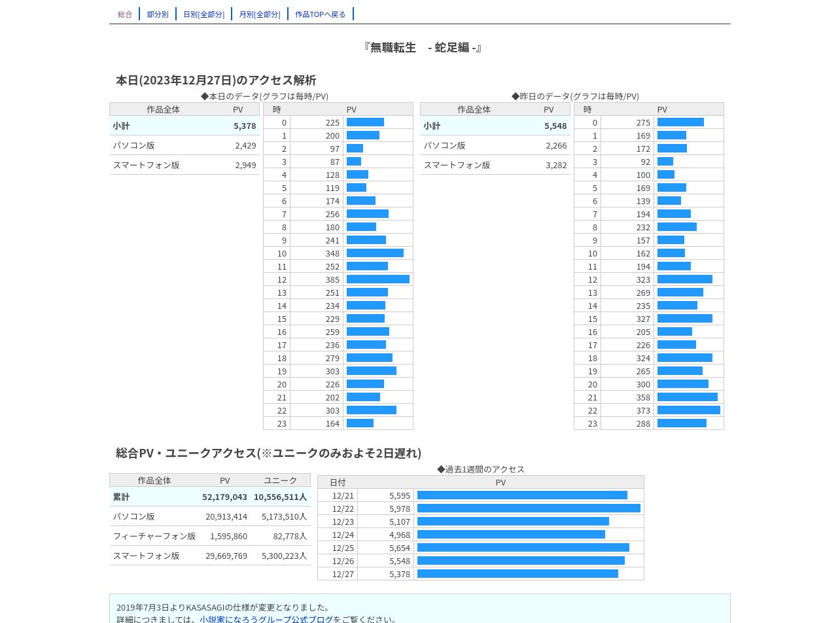Click the ユニーク column header
This screenshot has width=840, height=623.
[280, 480]
